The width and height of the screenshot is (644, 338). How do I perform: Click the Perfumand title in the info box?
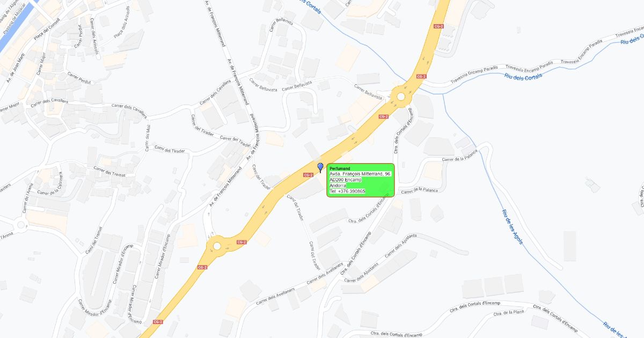pyautogui.click(x=340, y=168)
